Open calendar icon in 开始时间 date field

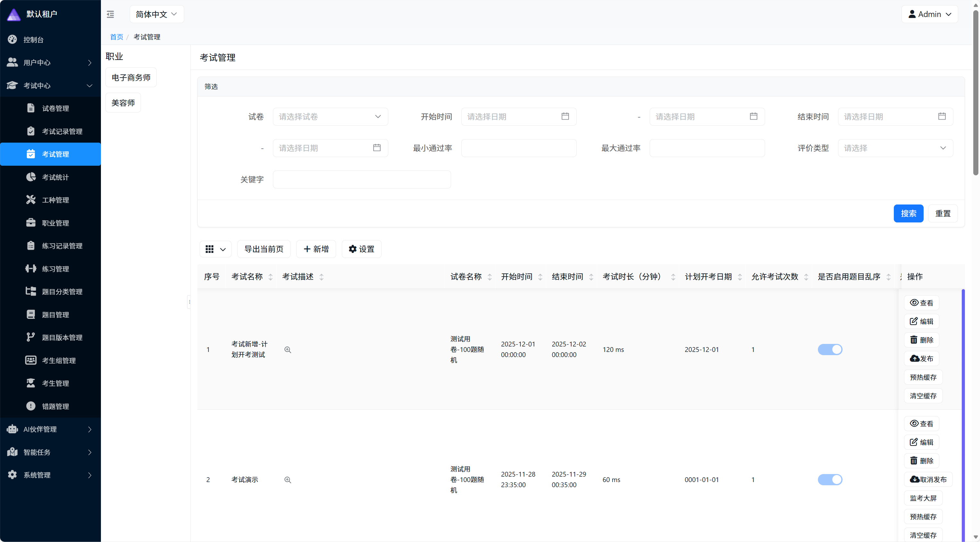tap(565, 116)
